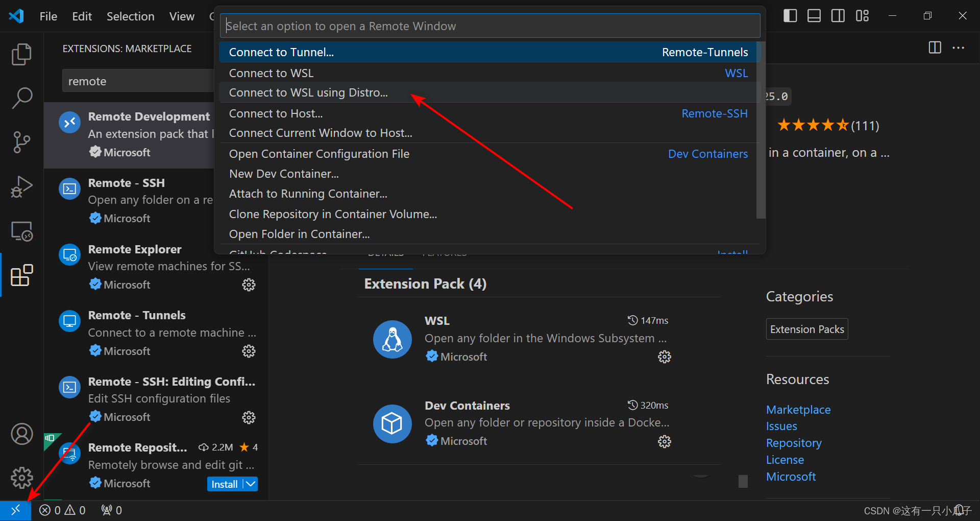The height and width of the screenshot is (521, 980).
Task: Split the editor to the right
Action: pyautogui.click(x=935, y=48)
